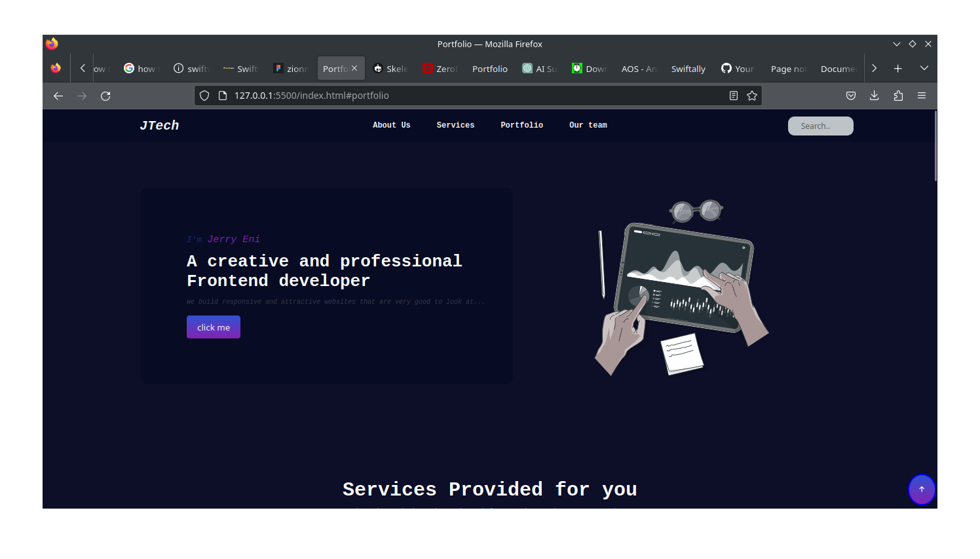
Task: Open the Save to Pocket icon
Action: 851,96
